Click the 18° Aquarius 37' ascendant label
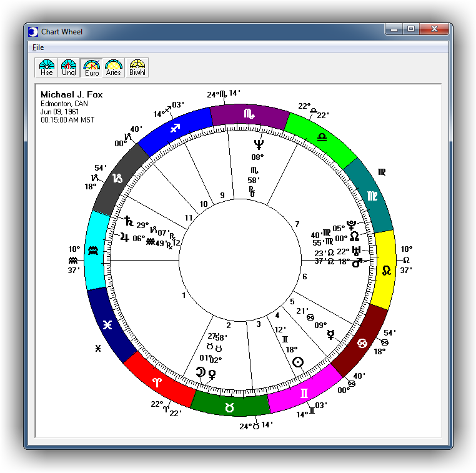 point(74,259)
